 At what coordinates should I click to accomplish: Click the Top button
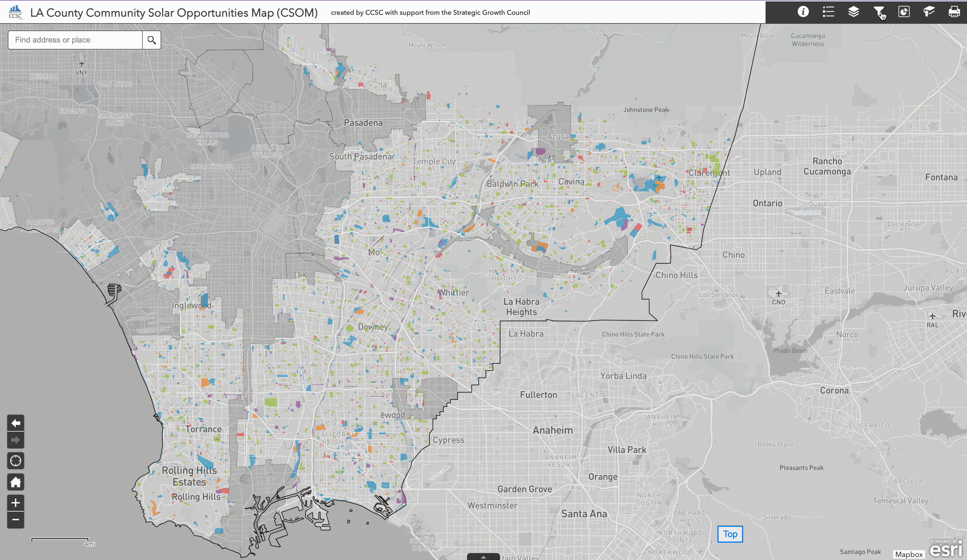coord(730,534)
